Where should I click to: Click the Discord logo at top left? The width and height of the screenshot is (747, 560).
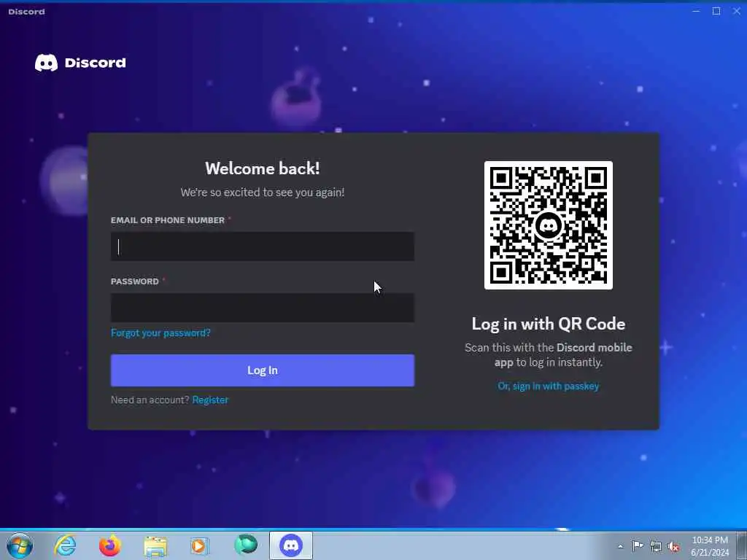tap(80, 63)
